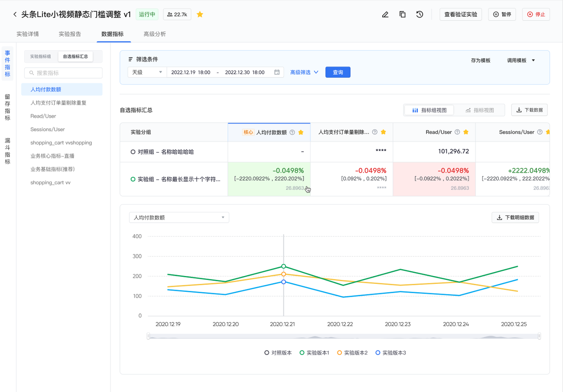Screen dimensions: 563x392
Task: Click end date 2022.12.30 18:00 field
Action: (245, 72)
